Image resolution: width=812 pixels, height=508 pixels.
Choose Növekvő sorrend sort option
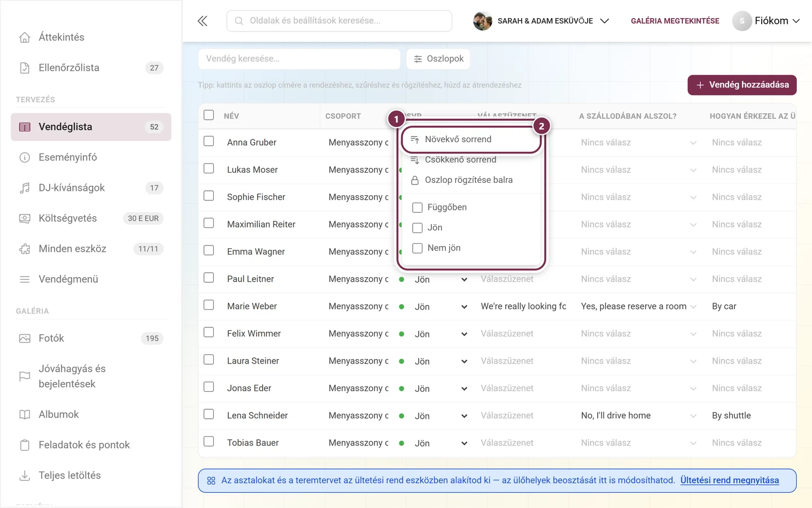click(x=471, y=139)
